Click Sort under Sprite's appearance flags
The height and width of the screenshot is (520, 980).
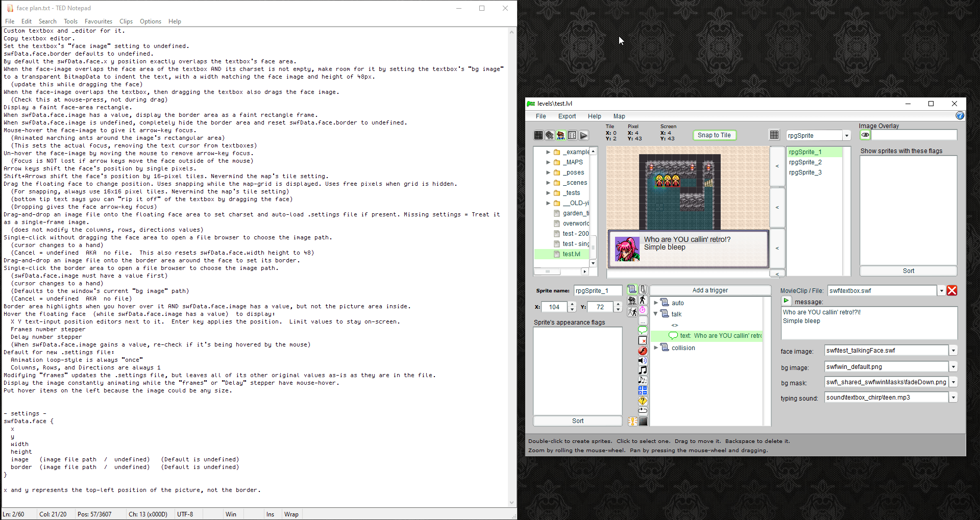pos(577,421)
